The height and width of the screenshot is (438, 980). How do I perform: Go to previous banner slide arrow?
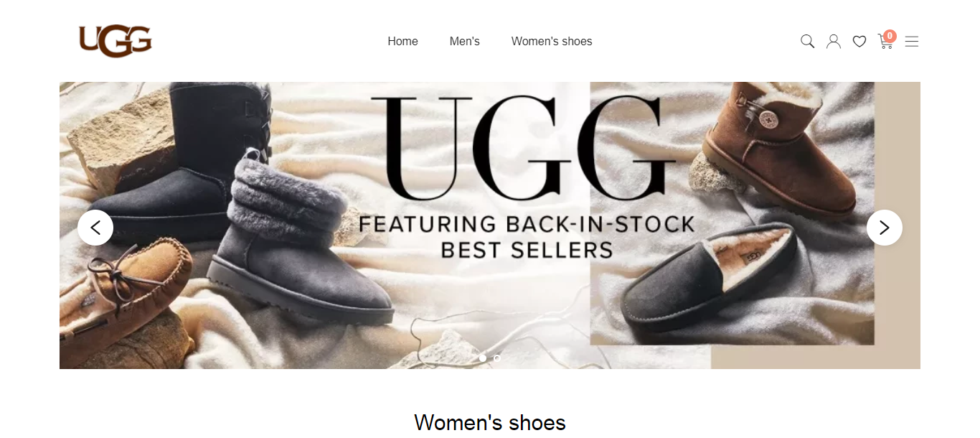95,228
